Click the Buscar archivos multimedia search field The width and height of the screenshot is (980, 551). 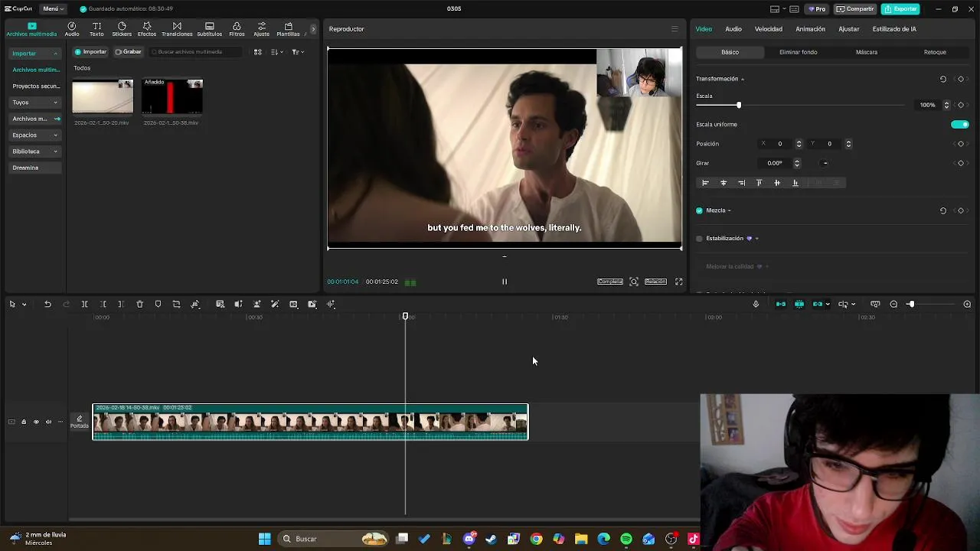pos(195,52)
